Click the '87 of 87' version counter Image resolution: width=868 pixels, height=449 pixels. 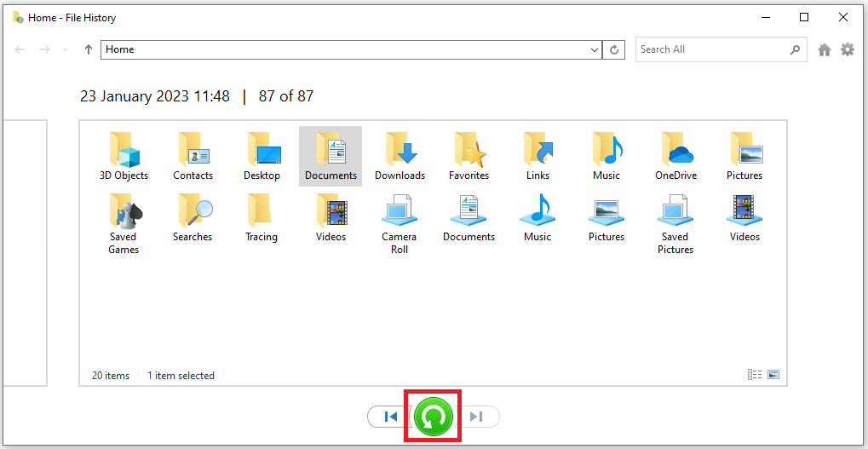[286, 96]
